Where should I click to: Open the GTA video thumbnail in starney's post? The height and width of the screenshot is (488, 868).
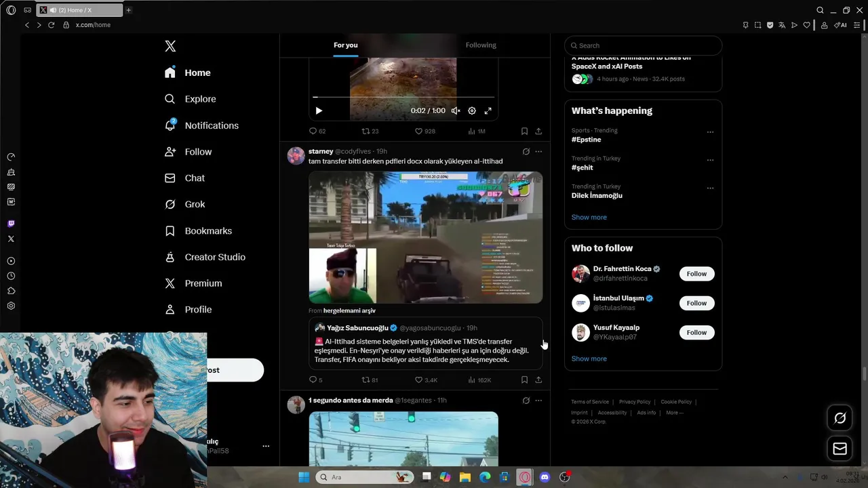[426, 237]
